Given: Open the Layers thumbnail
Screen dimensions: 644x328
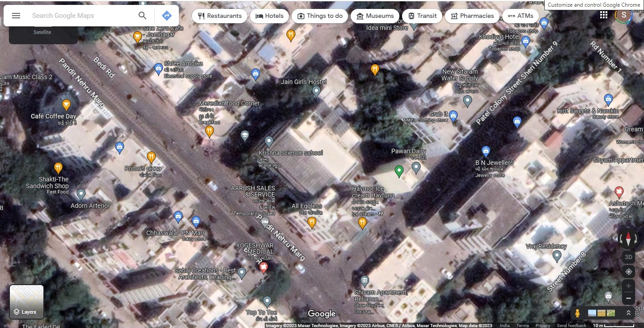Looking at the screenshot, I should (x=26, y=302).
